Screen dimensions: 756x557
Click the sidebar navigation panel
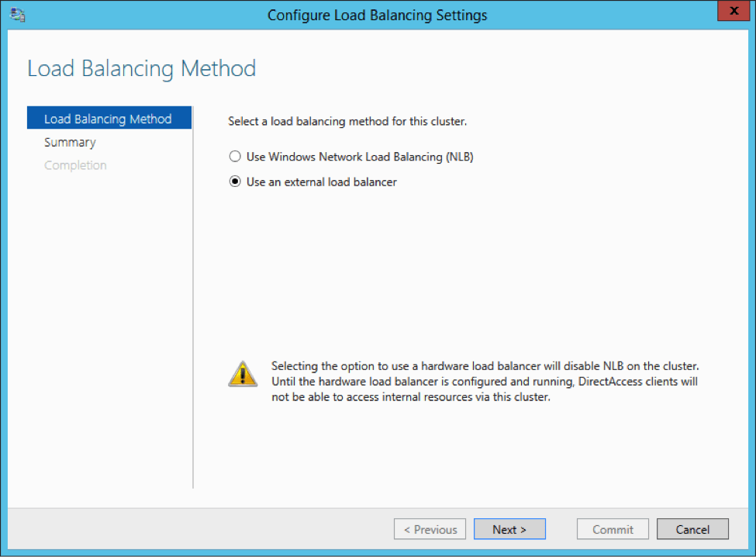(x=109, y=310)
